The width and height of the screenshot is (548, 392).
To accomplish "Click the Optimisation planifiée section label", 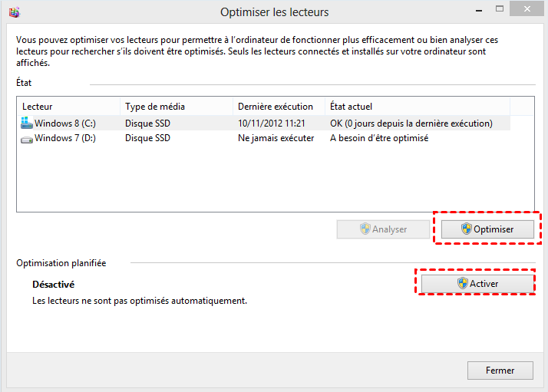I will coord(61,263).
